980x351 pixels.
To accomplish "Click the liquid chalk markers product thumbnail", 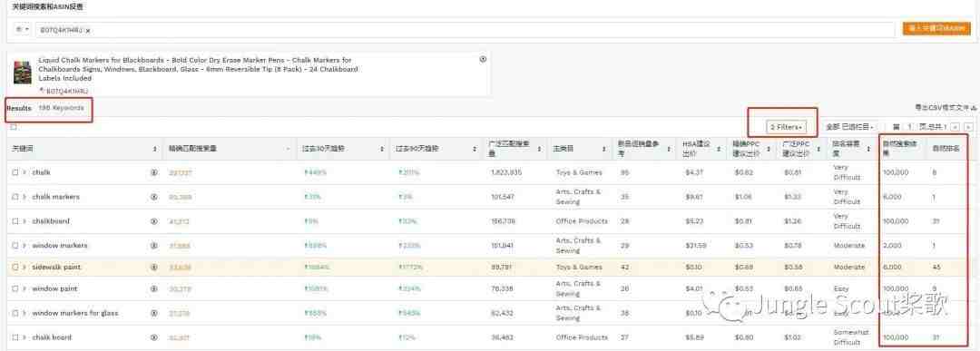I will pos(23,73).
